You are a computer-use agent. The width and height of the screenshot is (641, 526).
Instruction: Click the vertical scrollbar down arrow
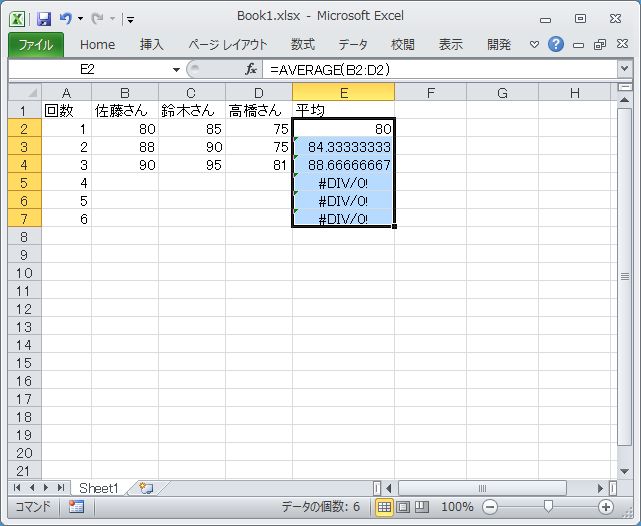coord(624,471)
